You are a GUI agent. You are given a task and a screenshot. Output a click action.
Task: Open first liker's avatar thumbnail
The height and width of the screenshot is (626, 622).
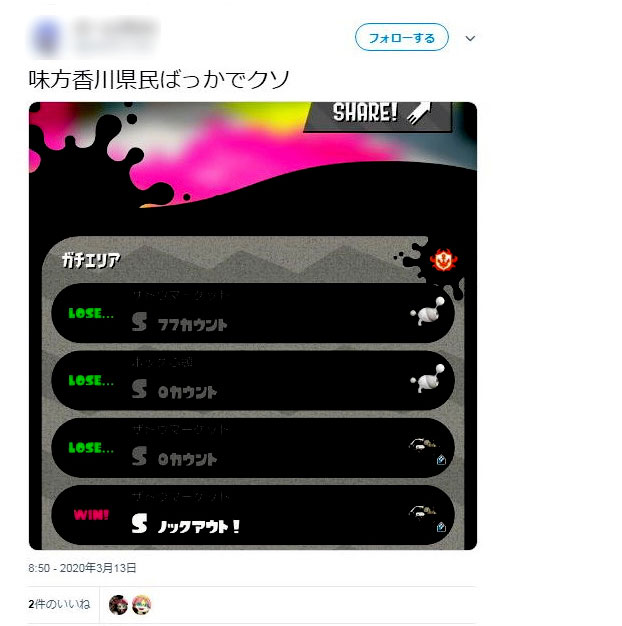coord(118,604)
